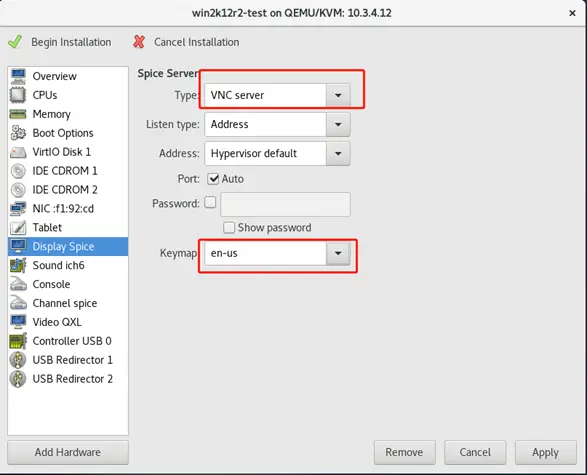The image size is (587, 475).
Task: Click the Begin Installation label
Action: 71,42
